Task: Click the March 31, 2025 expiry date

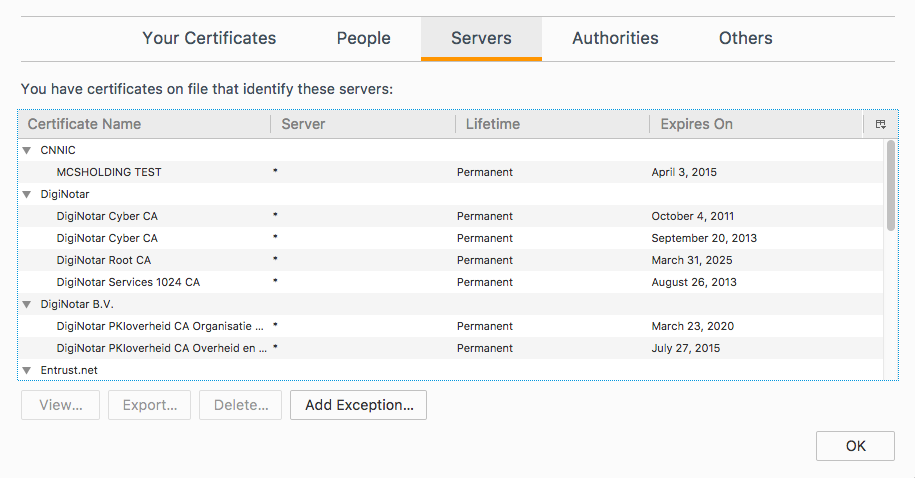Action: click(x=692, y=260)
